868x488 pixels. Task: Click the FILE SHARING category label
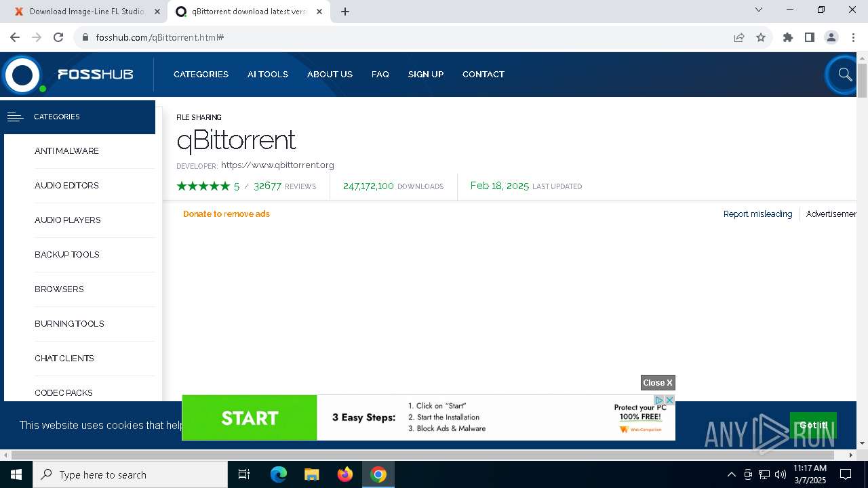[199, 117]
